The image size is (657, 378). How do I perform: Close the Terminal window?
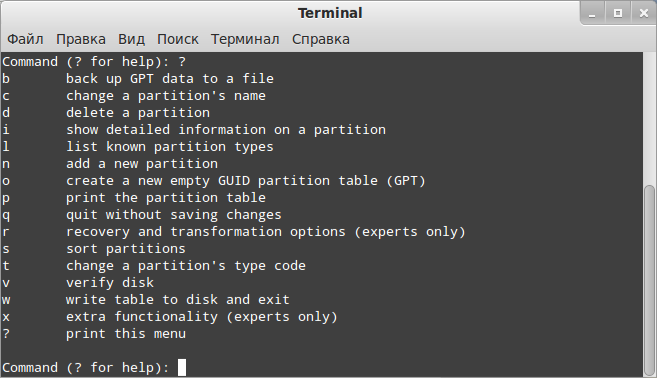click(644, 13)
